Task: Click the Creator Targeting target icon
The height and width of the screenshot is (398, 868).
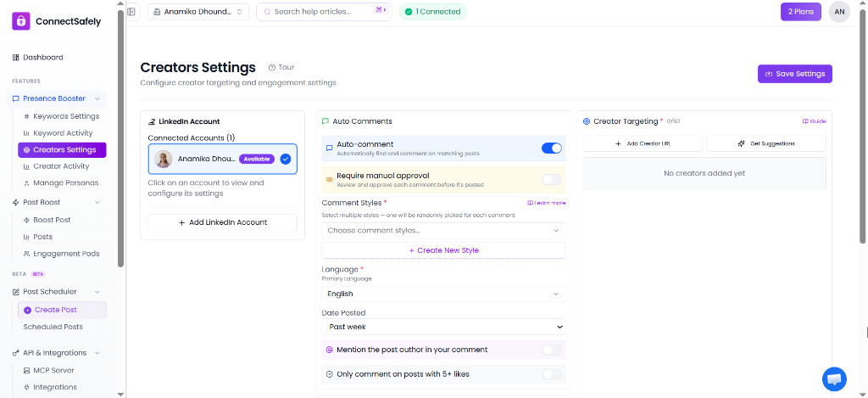Action: (x=587, y=121)
